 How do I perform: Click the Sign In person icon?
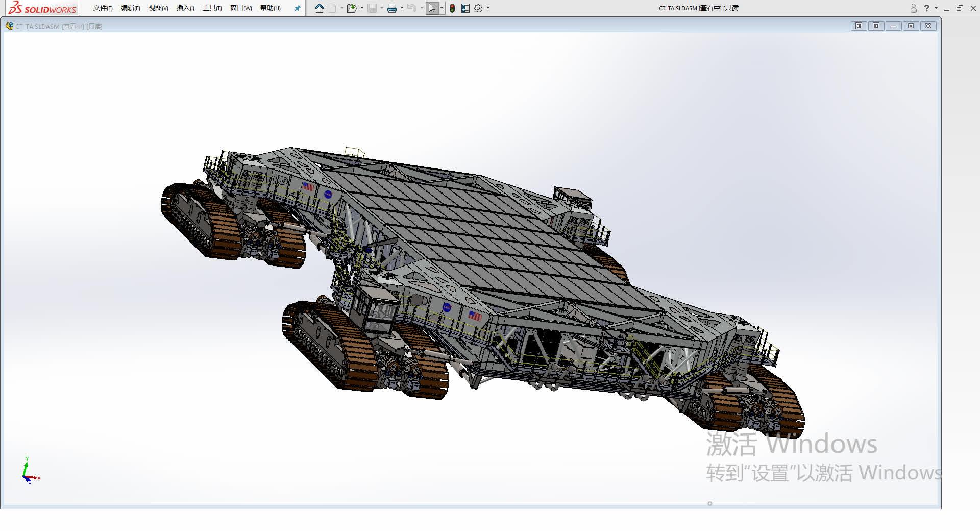pyautogui.click(x=913, y=8)
